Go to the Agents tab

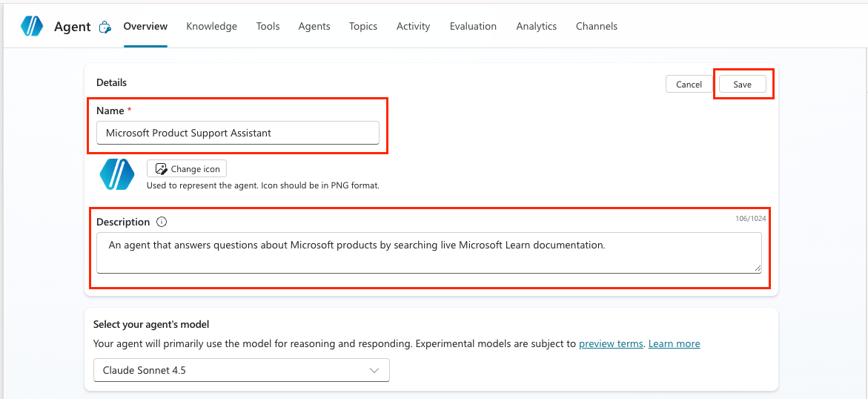click(x=314, y=26)
